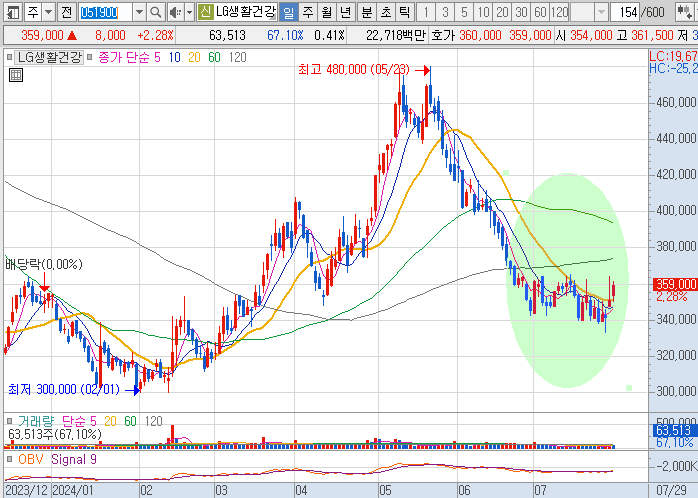The height and width of the screenshot is (498, 698).
Task: Click 0.41% value in quote bar
Action: pyautogui.click(x=329, y=35)
